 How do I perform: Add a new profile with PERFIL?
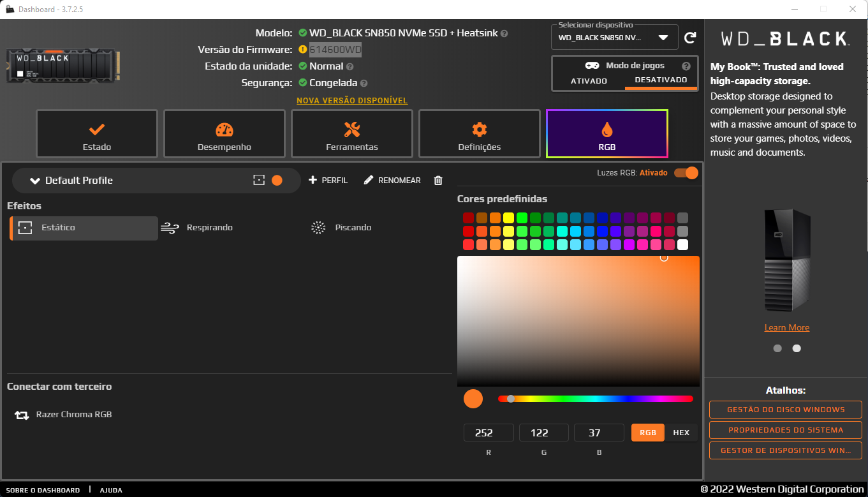tap(328, 180)
